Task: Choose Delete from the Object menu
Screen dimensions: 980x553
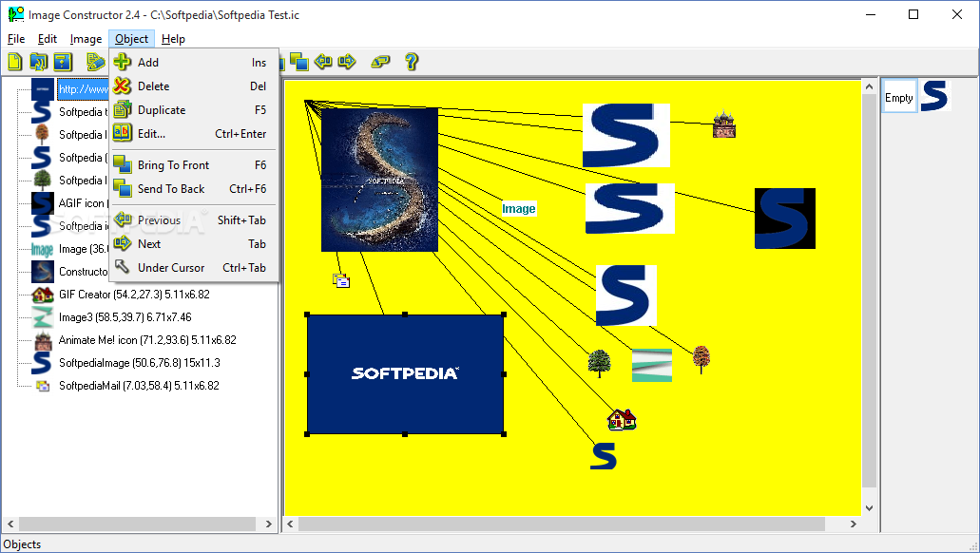Action: (x=194, y=86)
